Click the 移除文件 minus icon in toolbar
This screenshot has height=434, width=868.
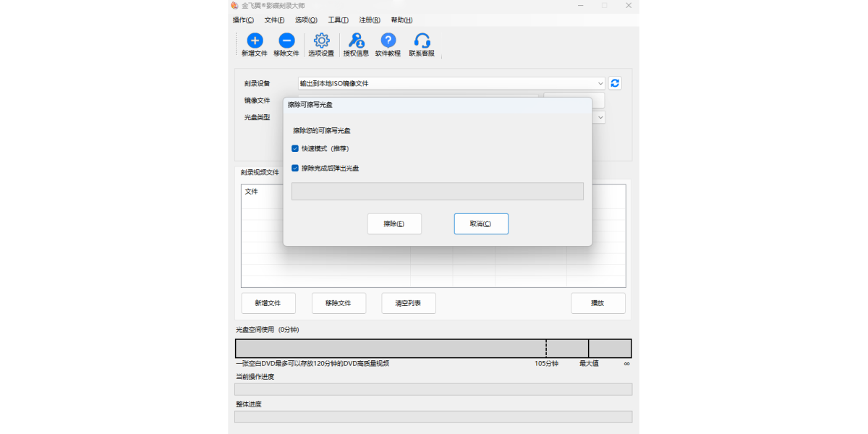pos(286,41)
